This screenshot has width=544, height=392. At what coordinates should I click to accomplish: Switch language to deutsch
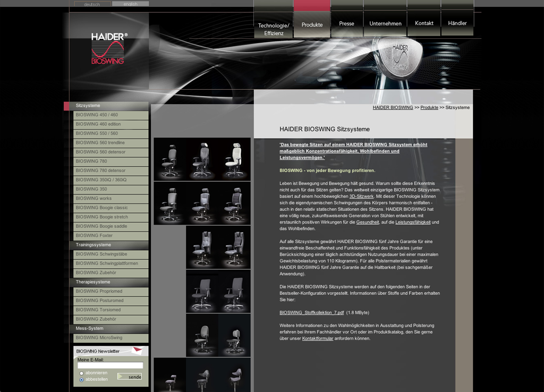(x=92, y=4)
